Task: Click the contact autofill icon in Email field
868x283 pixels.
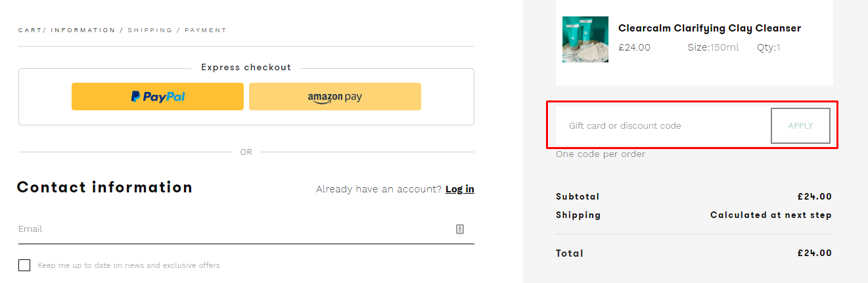Action: click(x=460, y=229)
